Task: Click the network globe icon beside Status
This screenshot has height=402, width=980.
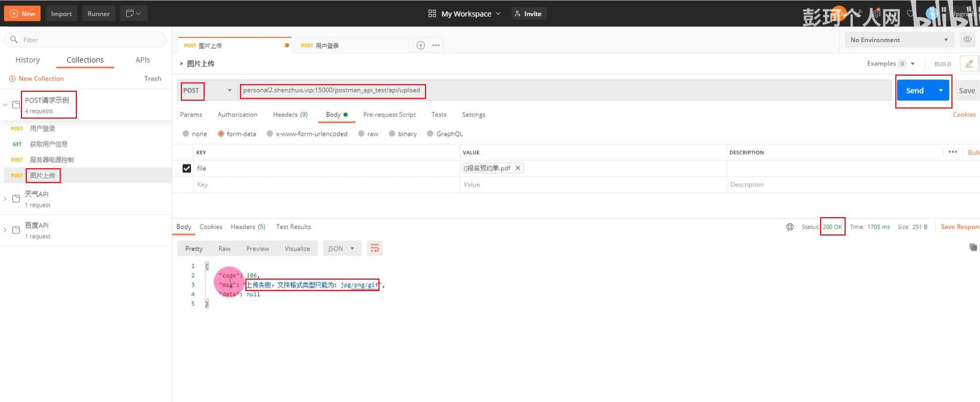Action: click(790, 227)
